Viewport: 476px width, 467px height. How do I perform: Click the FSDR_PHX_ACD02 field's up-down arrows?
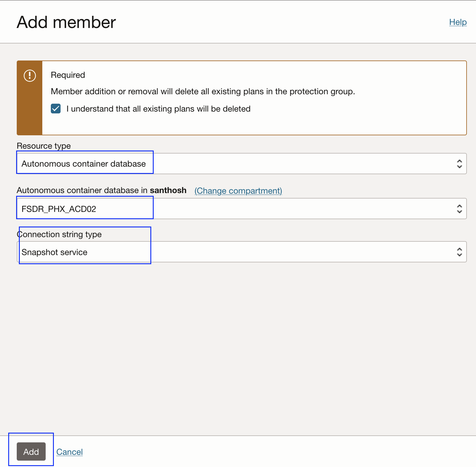459,209
